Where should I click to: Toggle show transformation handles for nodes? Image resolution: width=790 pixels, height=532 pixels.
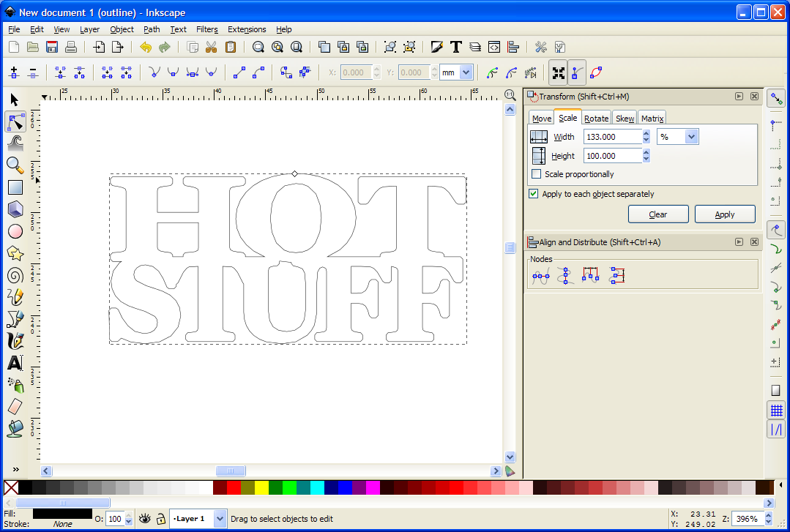(x=558, y=73)
